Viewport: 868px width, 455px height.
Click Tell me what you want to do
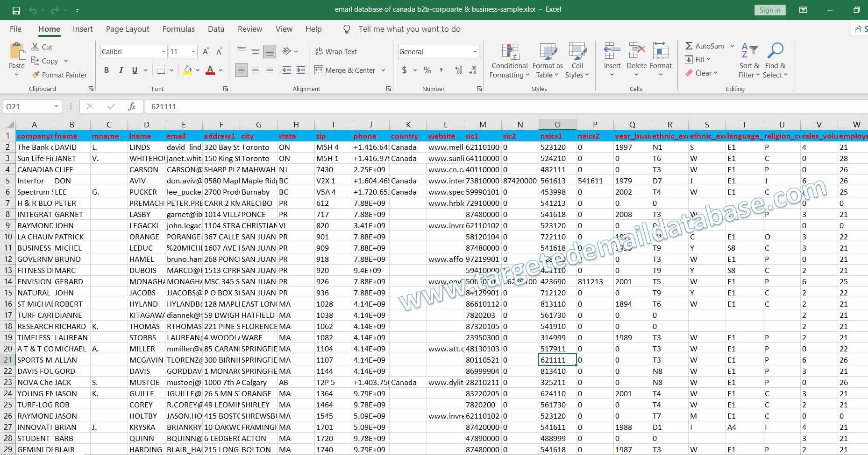tap(409, 29)
